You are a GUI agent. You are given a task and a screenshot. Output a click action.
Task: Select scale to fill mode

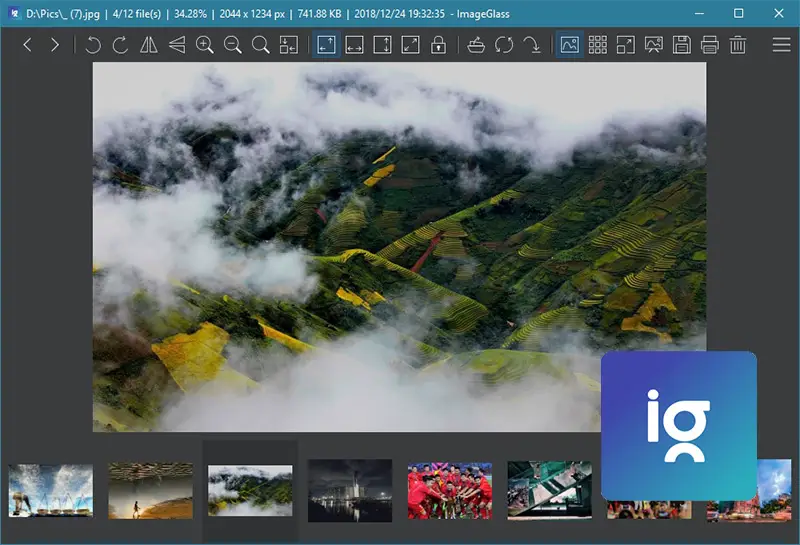411,45
